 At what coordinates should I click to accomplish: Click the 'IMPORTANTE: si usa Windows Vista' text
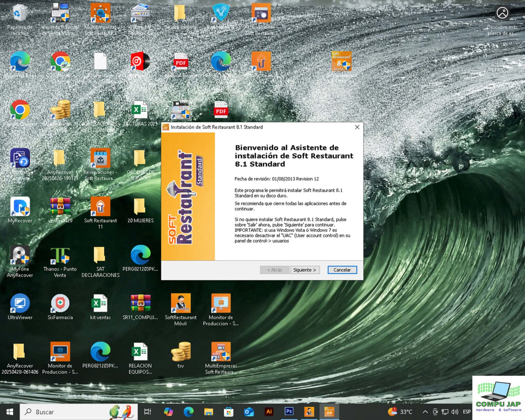292,236
